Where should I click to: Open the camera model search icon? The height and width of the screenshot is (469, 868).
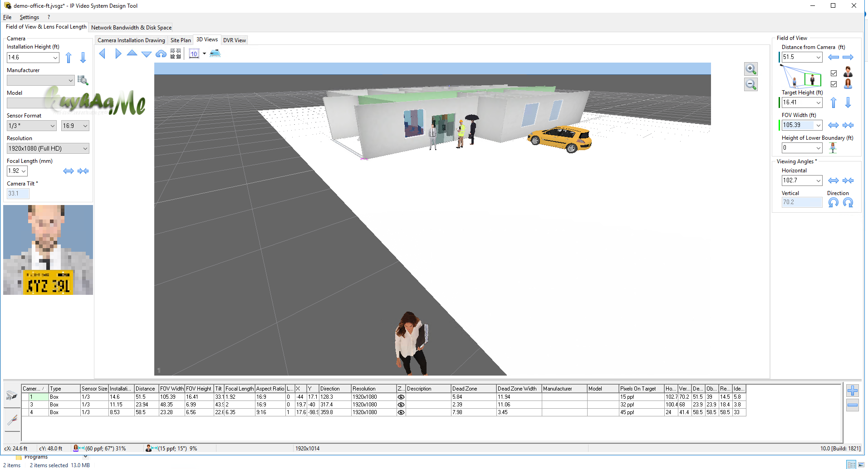[83, 80]
